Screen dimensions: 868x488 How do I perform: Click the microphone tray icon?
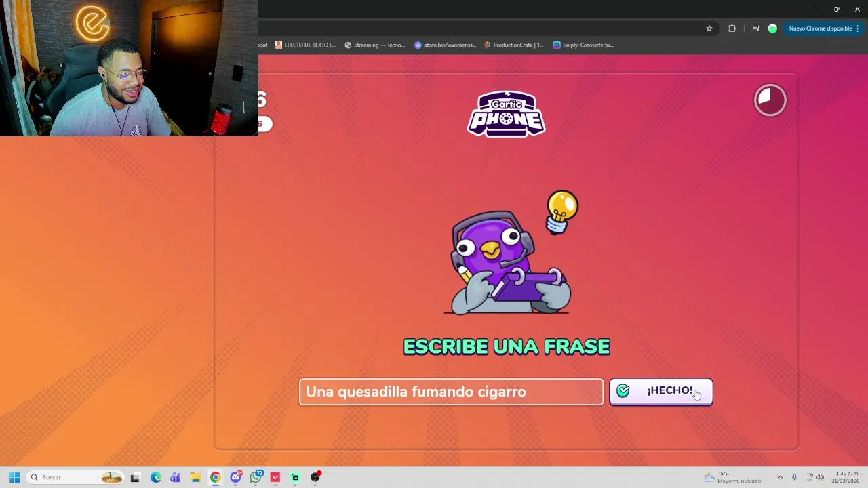coord(794,477)
